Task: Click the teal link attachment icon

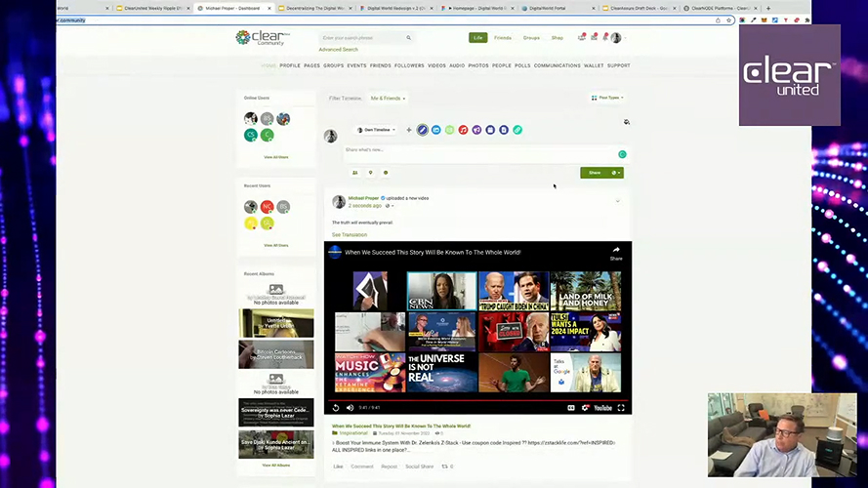Action: (x=517, y=130)
